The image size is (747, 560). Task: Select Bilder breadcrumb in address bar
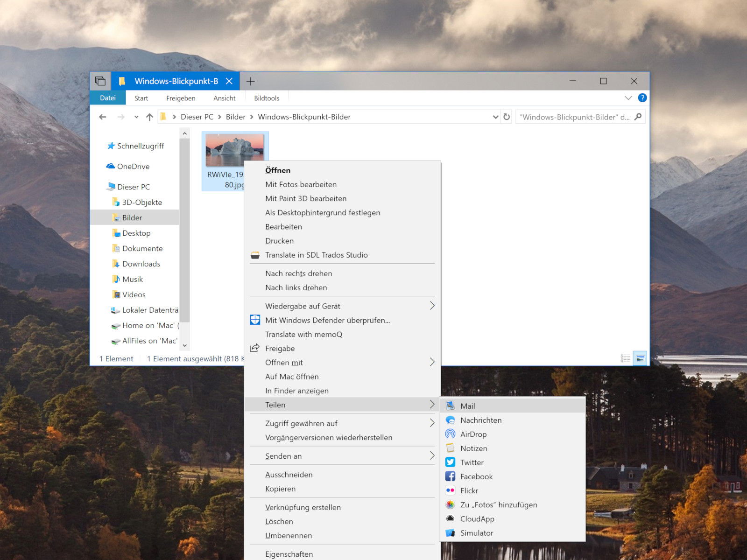click(235, 117)
